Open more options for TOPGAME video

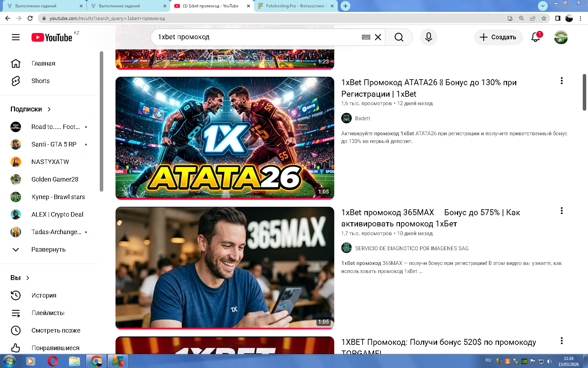pos(562,341)
